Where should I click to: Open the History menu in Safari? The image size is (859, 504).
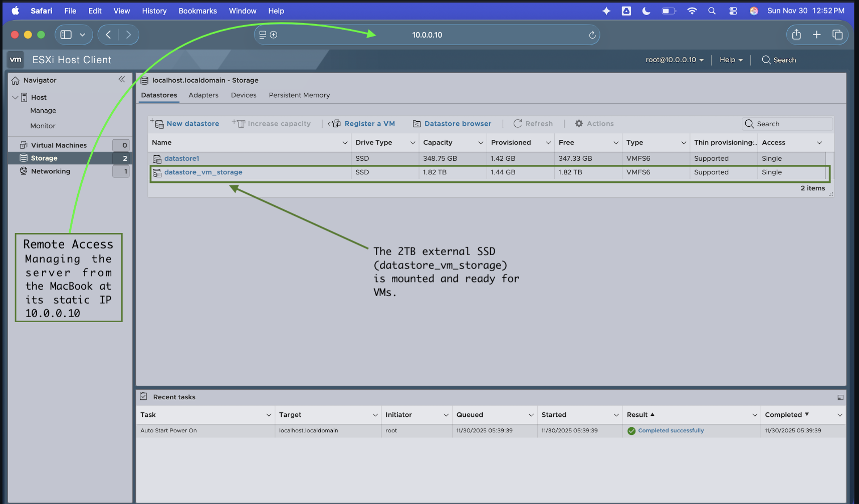(154, 11)
